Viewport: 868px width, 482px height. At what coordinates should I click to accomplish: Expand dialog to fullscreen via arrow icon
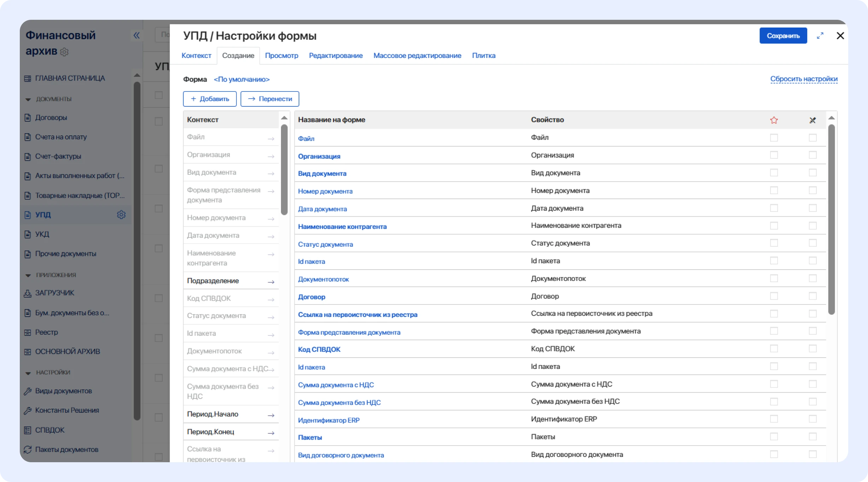click(821, 35)
